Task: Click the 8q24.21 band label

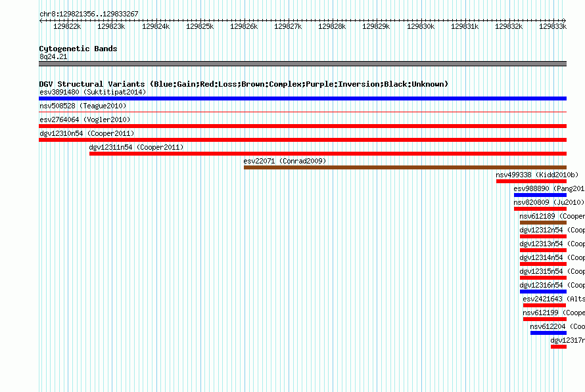Action: (53, 56)
